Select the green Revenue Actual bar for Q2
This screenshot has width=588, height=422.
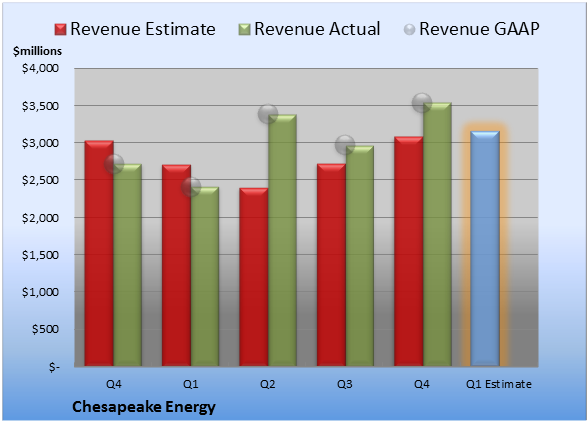(282, 240)
